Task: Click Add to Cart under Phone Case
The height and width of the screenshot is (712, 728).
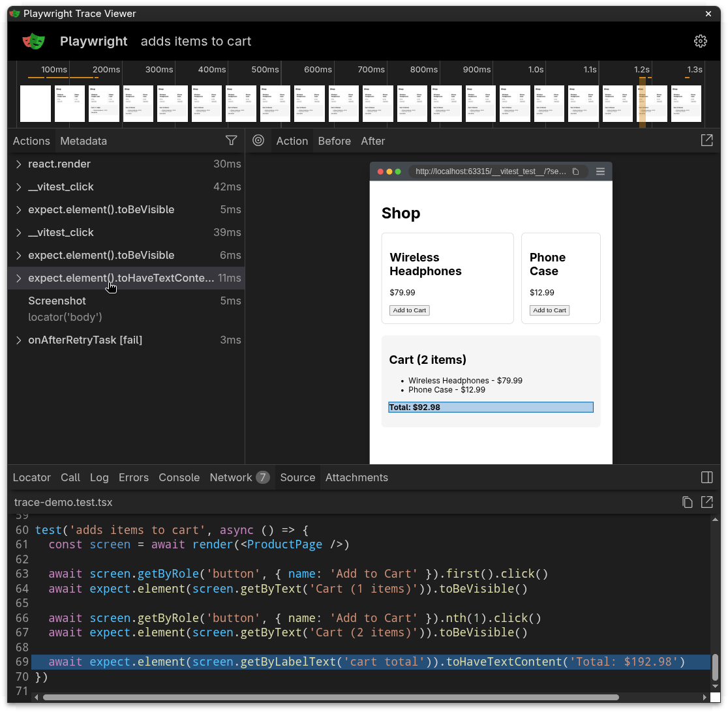Action: point(549,310)
